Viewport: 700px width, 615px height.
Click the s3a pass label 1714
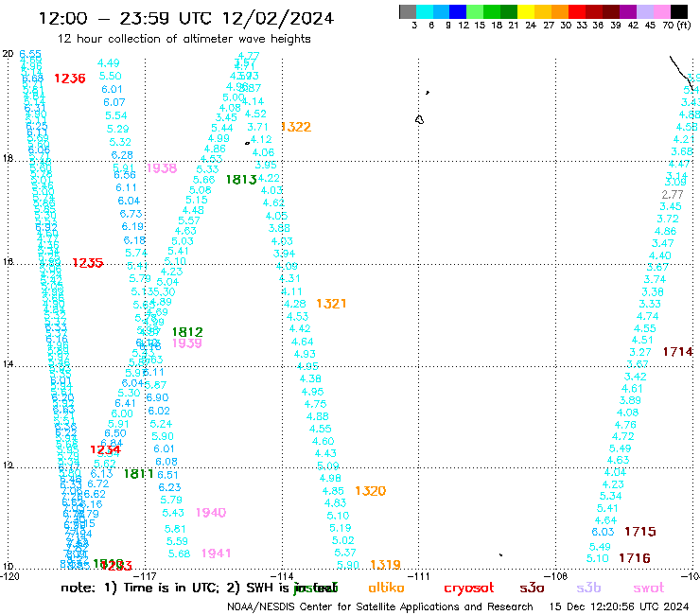point(677,352)
